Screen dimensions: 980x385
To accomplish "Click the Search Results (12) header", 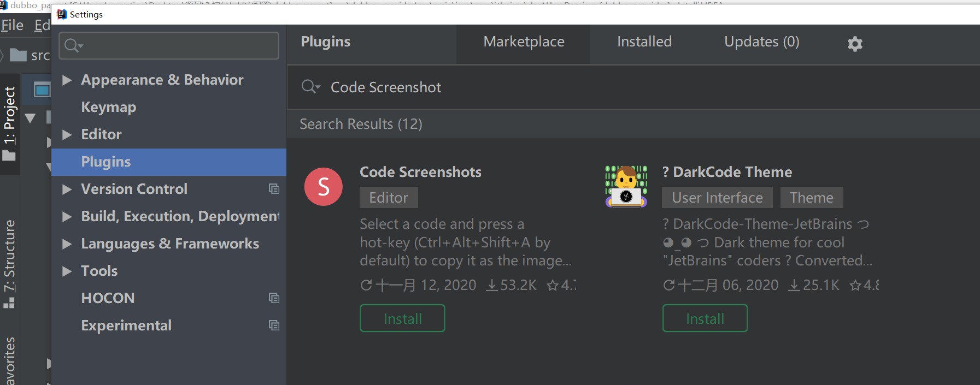I will [x=361, y=124].
